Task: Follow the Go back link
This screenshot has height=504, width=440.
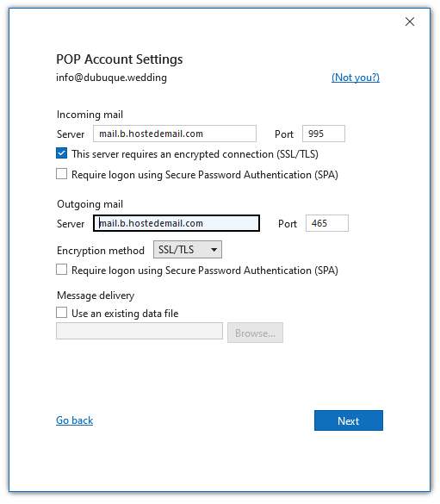Action: click(75, 420)
